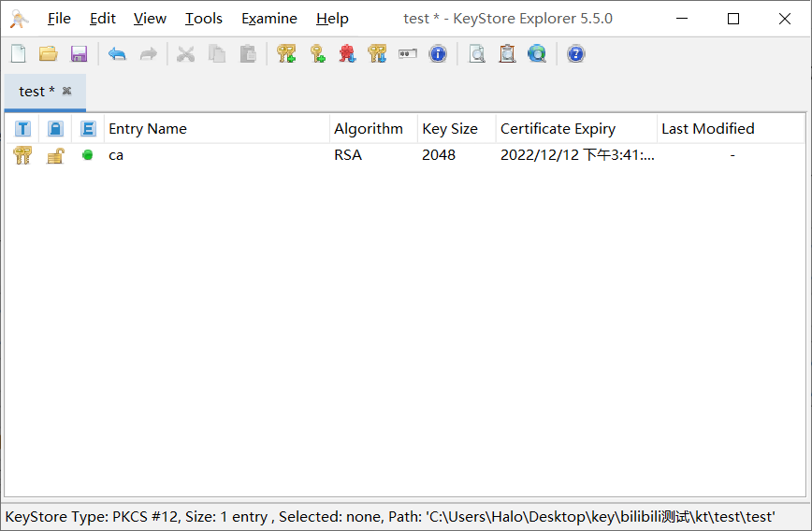Click the unlocked padlock icon of the ca entry
This screenshot has height=531, width=812.
(x=55, y=155)
